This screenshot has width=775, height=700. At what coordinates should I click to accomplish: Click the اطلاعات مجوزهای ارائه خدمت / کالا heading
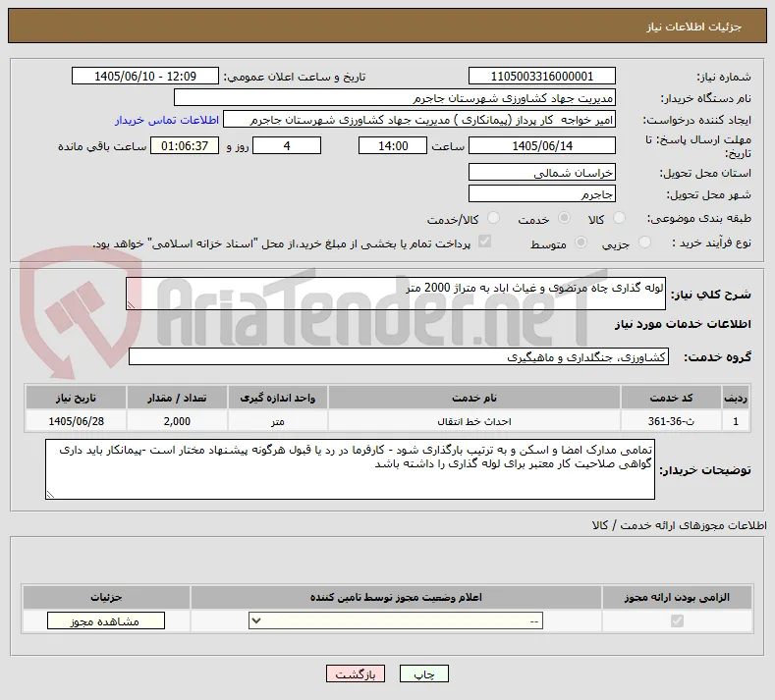tap(679, 525)
